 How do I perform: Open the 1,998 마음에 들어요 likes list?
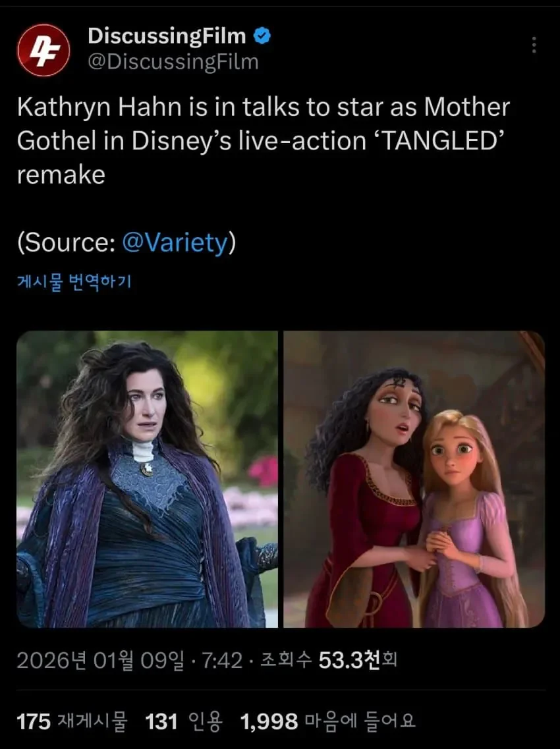point(328,721)
